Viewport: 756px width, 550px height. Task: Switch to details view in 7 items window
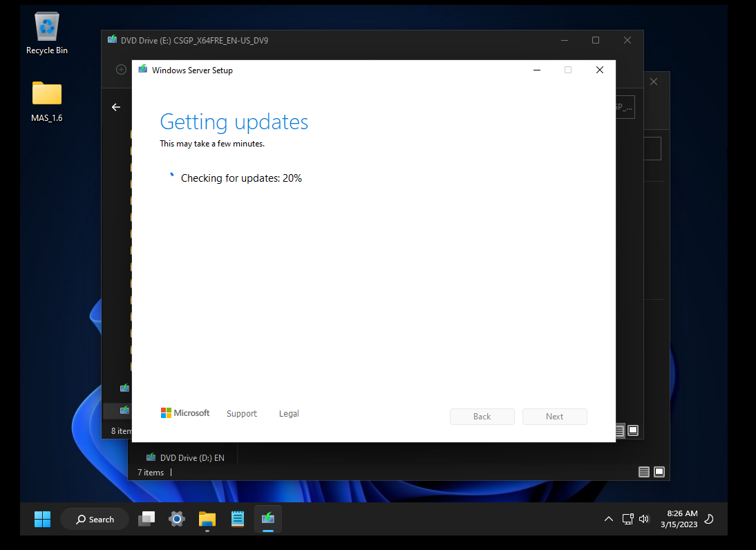coord(643,472)
